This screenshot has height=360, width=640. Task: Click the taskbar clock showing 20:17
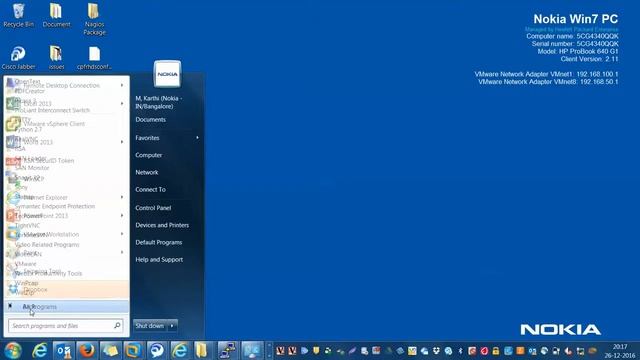[620, 351]
